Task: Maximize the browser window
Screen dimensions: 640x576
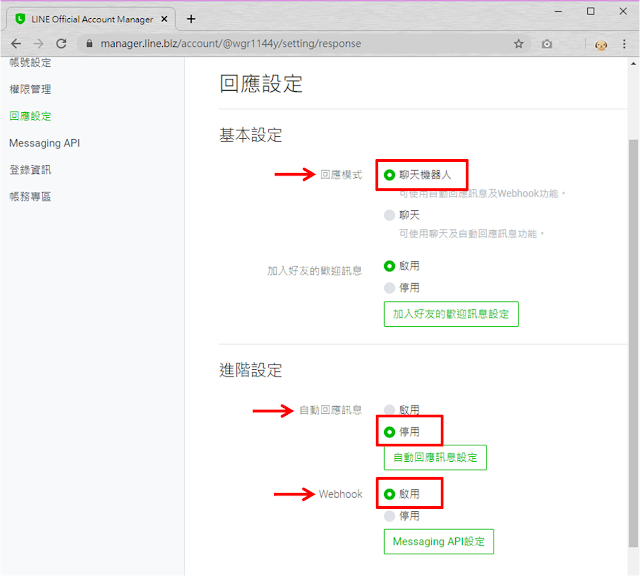Action: pyautogui.click(x=591, y=11)
